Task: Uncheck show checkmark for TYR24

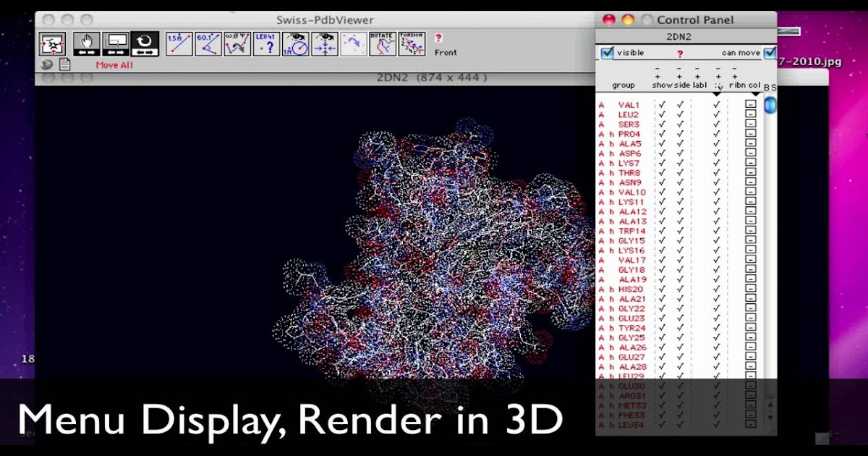Action: 662,328
